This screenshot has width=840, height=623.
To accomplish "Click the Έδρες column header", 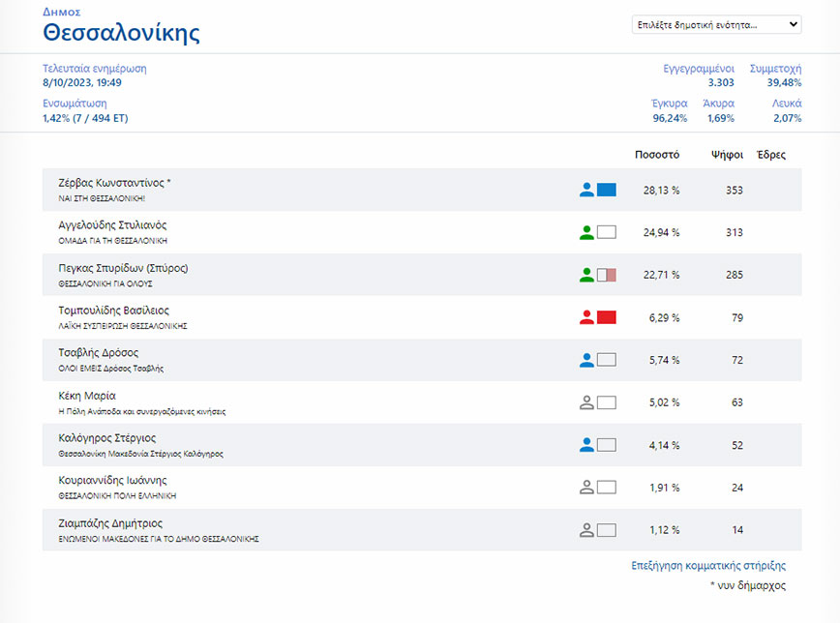I will coord(770,155).
